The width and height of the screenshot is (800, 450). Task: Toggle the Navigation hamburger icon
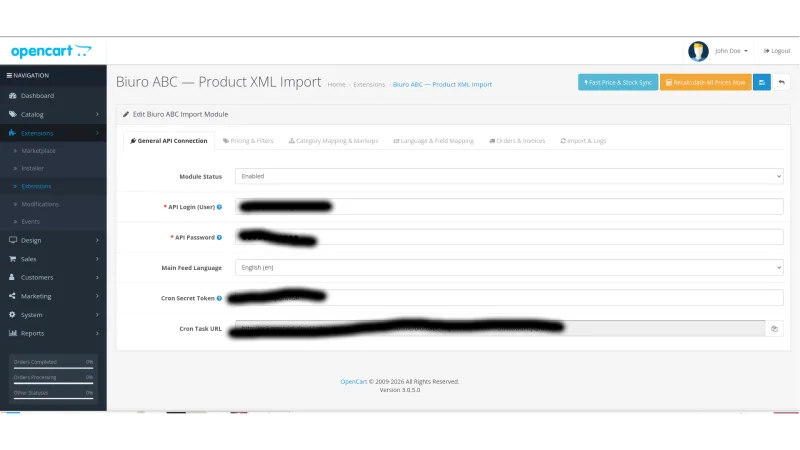pos(9,76)
